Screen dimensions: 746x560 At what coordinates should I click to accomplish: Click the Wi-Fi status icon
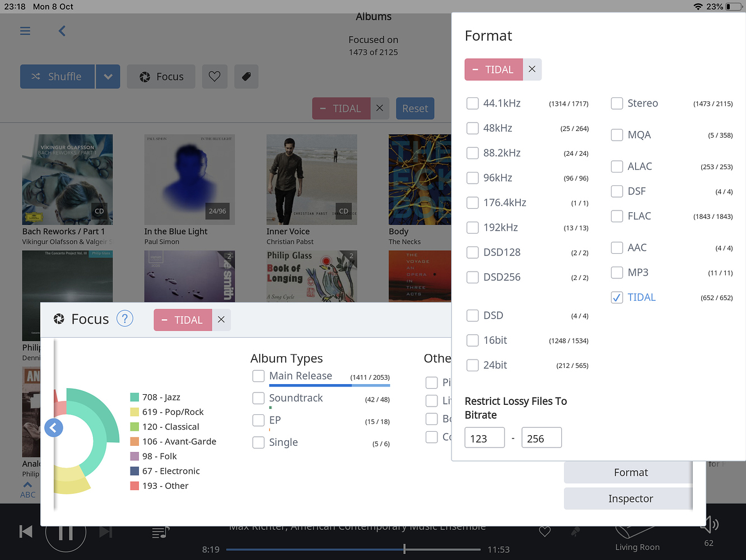click(698, 7)
